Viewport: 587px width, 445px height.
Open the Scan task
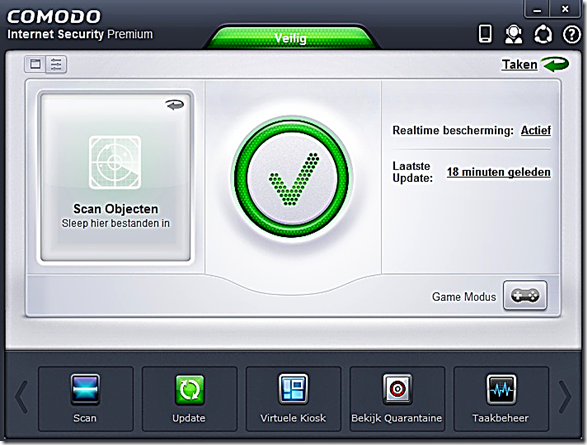pos(85,399)
